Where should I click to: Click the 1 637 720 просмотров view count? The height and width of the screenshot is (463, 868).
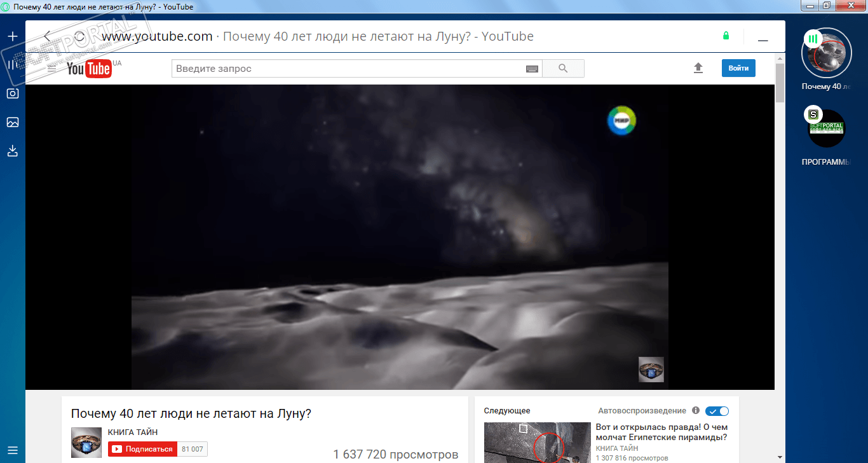pyautogui.click(x=396, y=455)
